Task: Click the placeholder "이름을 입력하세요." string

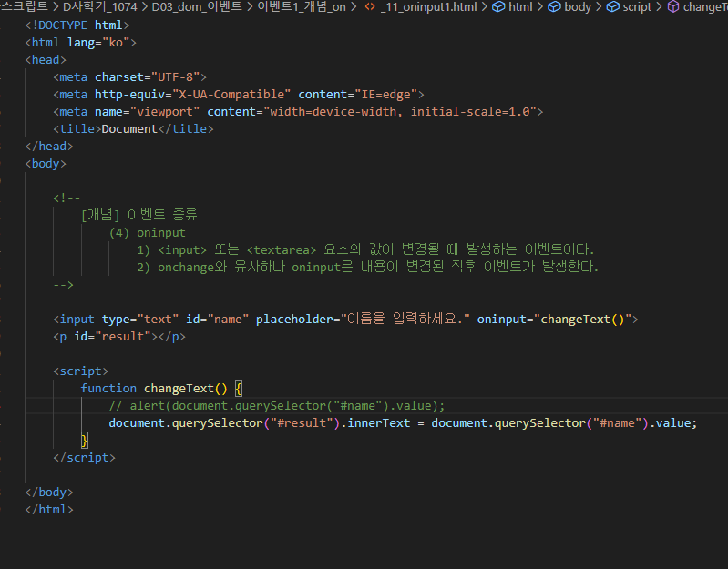Action: (405, 319)
